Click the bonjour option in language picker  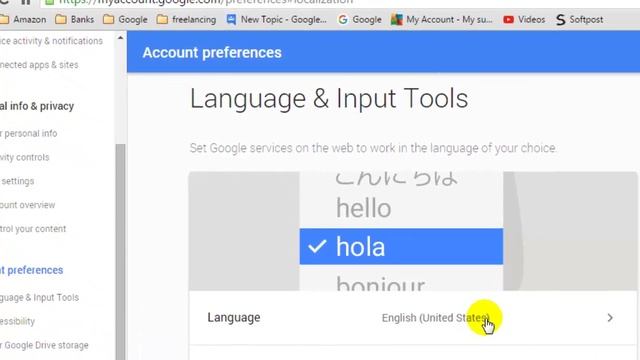380,283
